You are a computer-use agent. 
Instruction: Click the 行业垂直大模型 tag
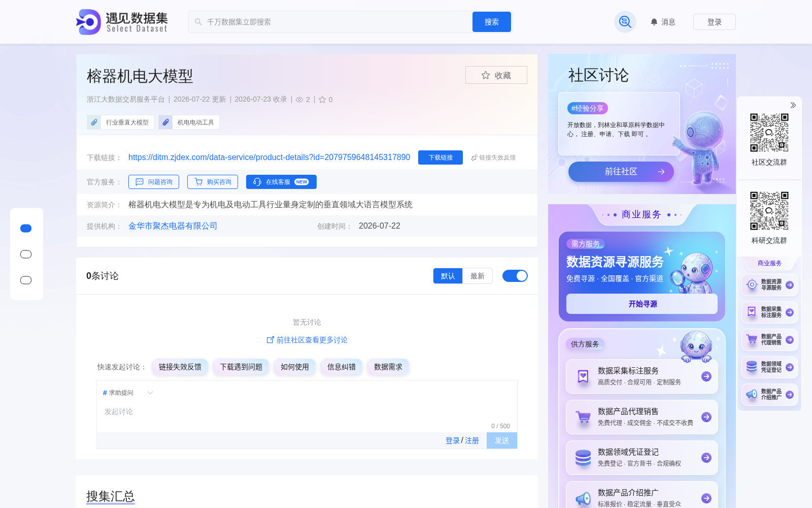click(x=120, y=122)
